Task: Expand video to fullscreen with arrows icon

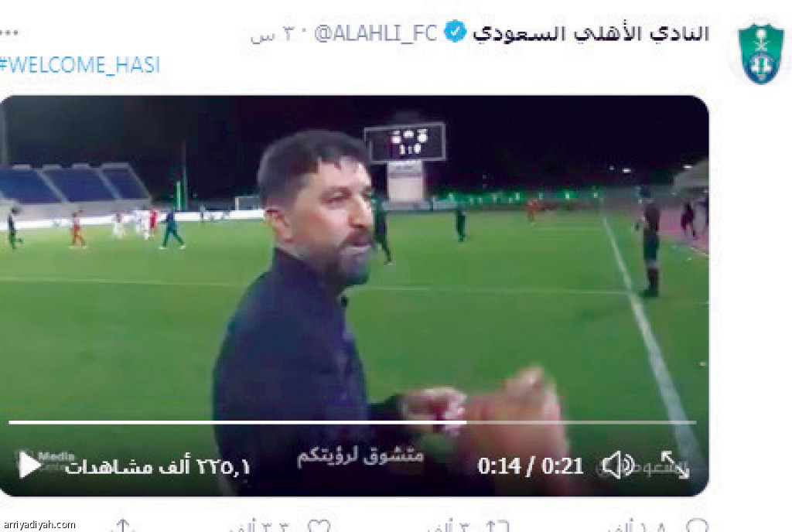Action: click(x=675, y=465)
